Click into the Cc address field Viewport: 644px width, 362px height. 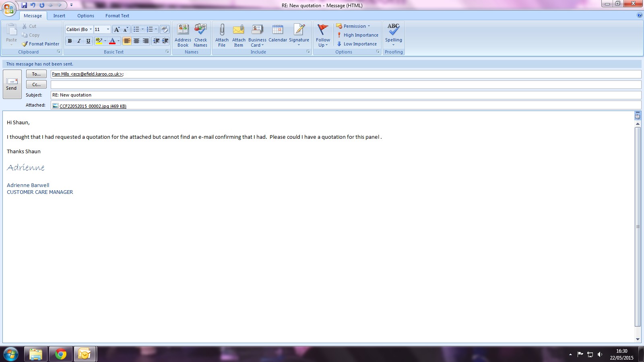pos(345,84)
